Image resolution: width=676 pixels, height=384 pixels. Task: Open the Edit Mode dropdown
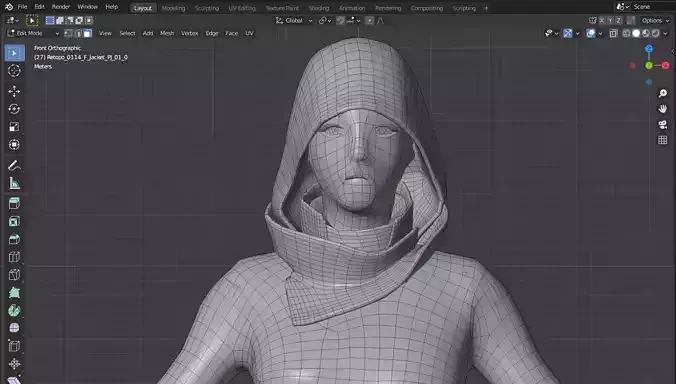click(33, 33)
